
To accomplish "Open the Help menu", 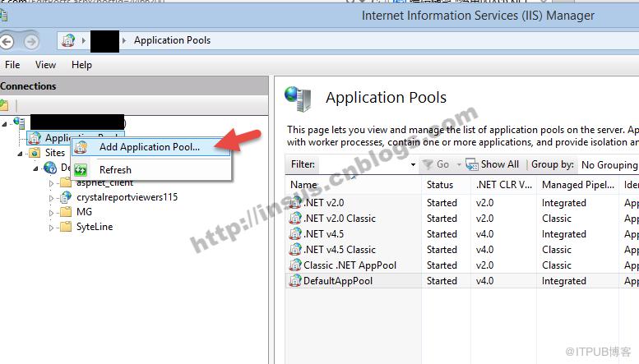I will tap(81, 65).
